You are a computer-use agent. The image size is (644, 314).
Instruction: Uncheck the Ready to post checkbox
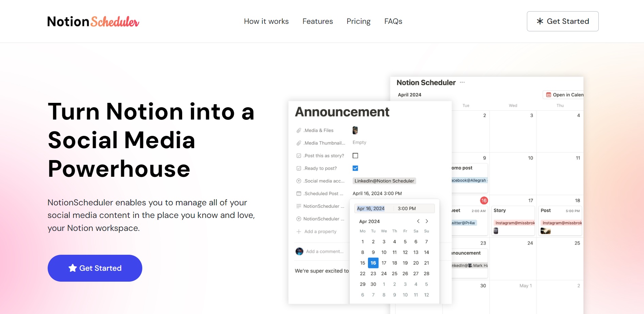click(355, 168)
